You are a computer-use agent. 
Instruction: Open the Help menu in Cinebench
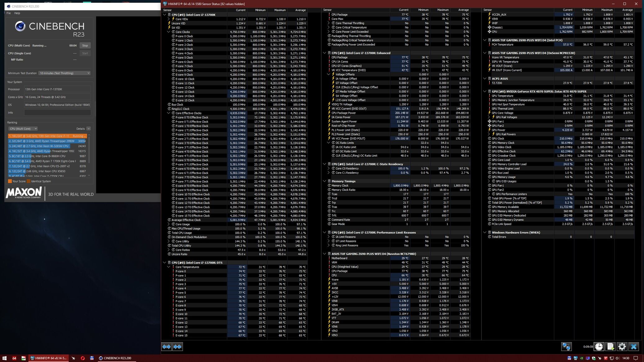(17, 13)
